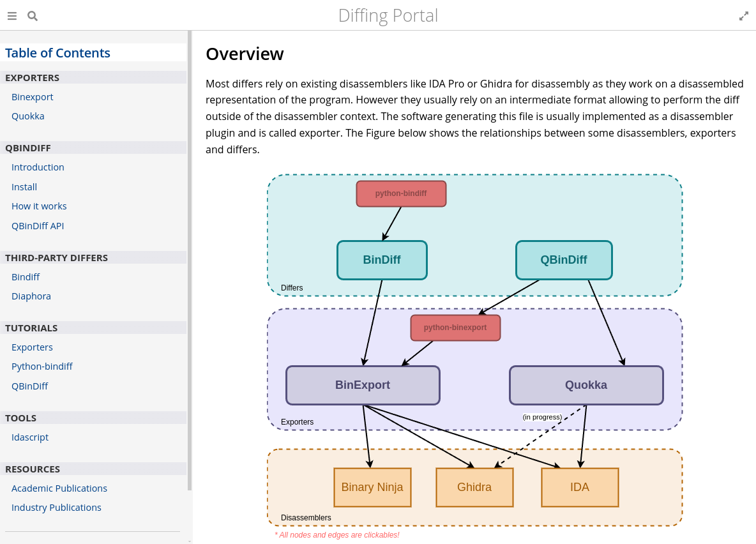
Task: Click the BinExport diagram node
Action: [363, 386]
